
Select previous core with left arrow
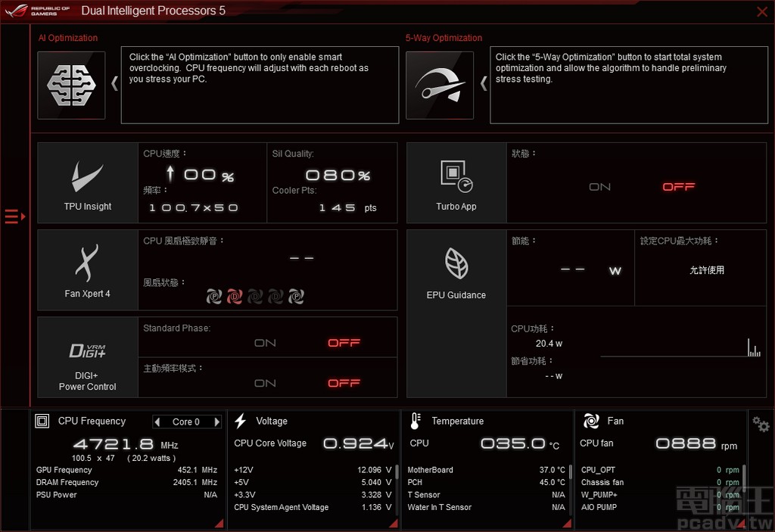tap(157, 422)
